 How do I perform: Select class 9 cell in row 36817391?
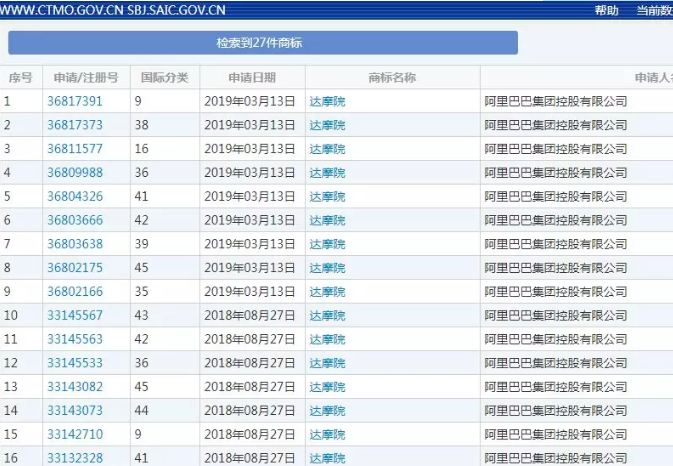pos(165,101)
